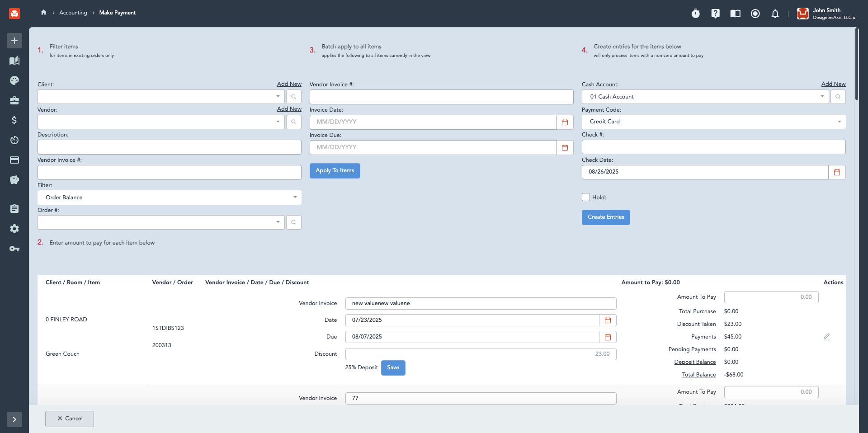
Task: Toggle the Hold checkbox
Action: point(586,197)
